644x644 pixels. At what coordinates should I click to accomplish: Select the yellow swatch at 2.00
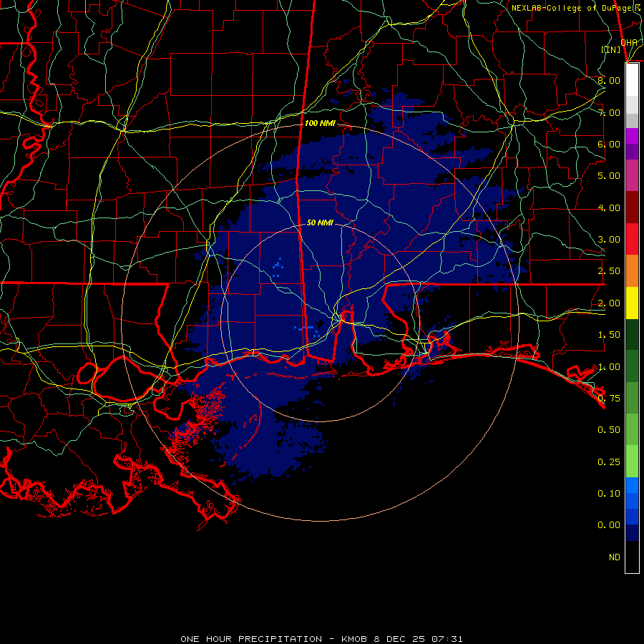click(x=632, y=303)
